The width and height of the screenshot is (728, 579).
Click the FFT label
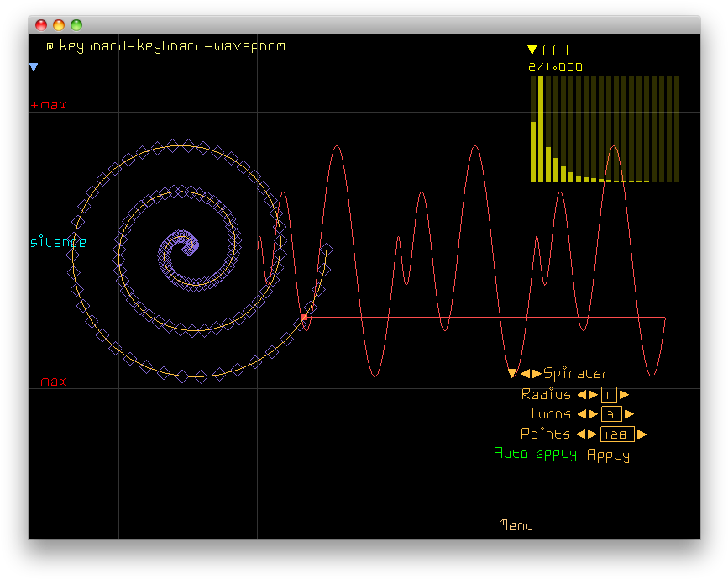click(x=556, y=50)
